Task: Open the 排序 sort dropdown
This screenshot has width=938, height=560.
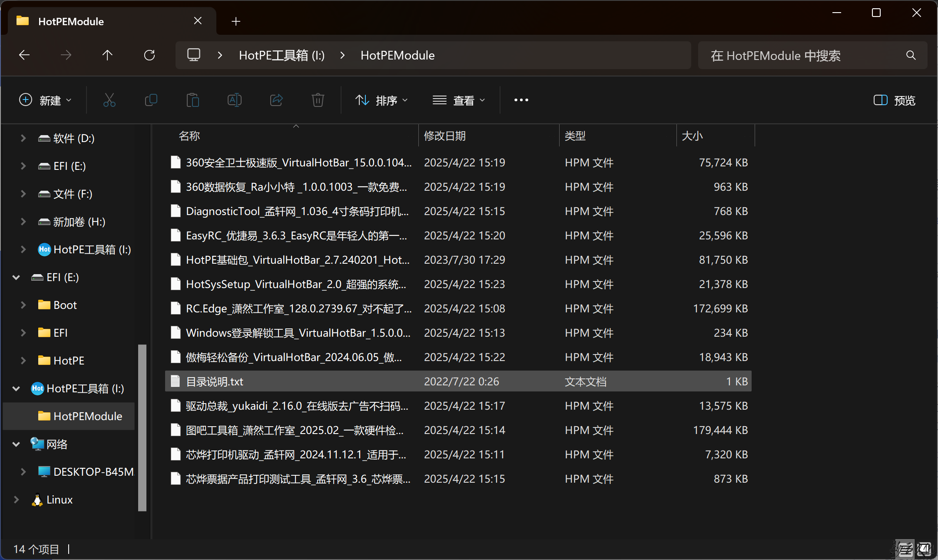Action: [x=381, y=100]
